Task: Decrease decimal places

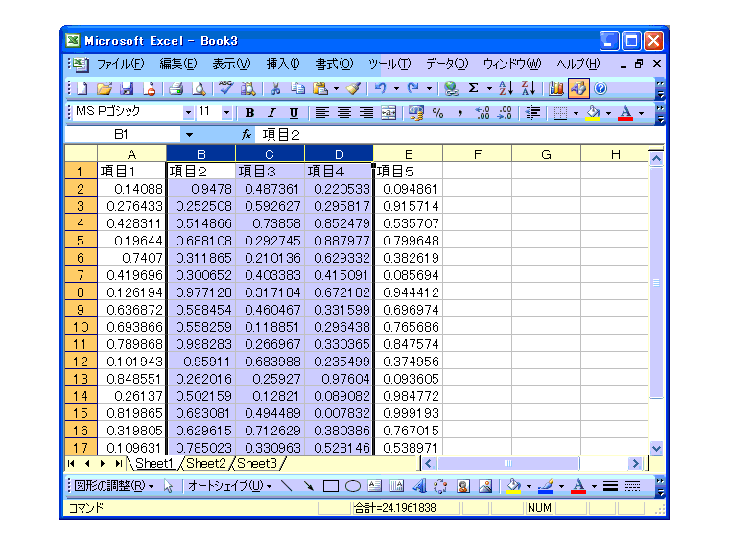Action: (x=505, y=113)
